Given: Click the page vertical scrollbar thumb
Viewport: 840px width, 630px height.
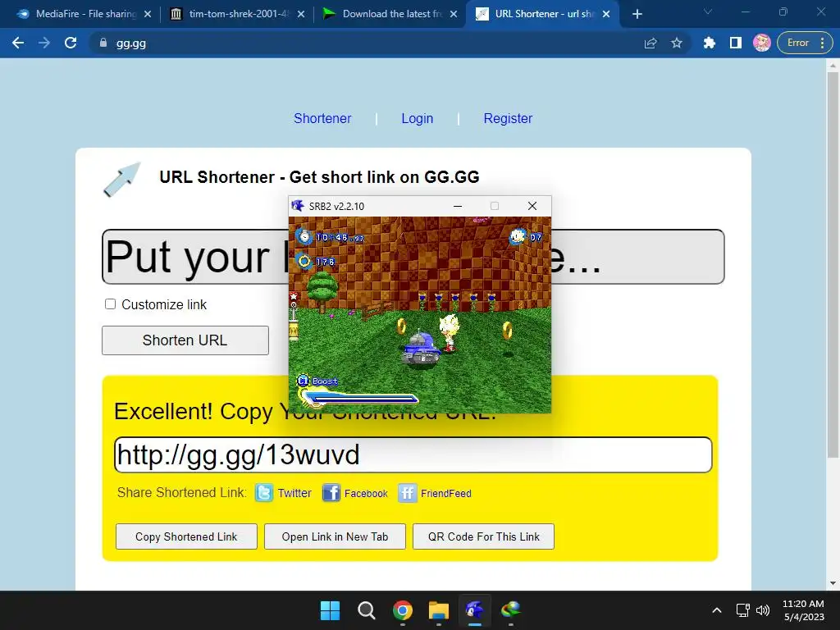Looking at the screenshot, I should [x=833, y=265].
